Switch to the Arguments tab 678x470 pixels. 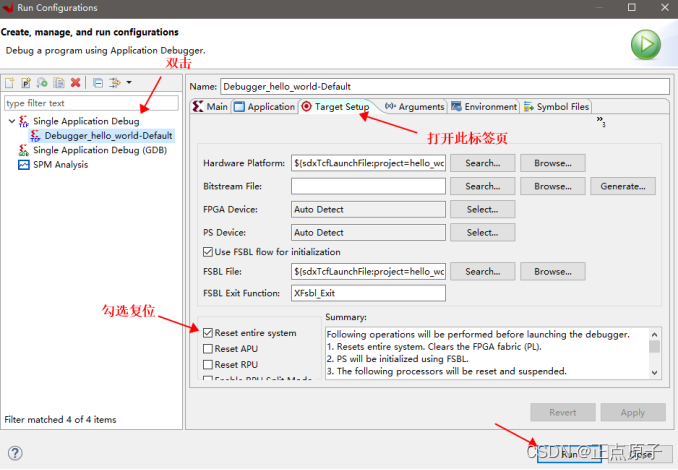tap(415, 106)
